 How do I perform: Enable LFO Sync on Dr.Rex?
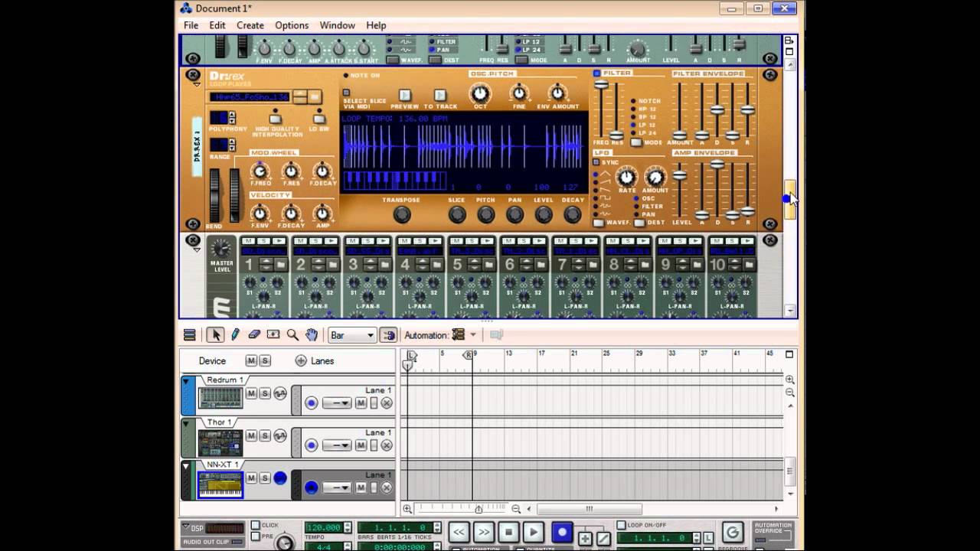coord(597,162)
